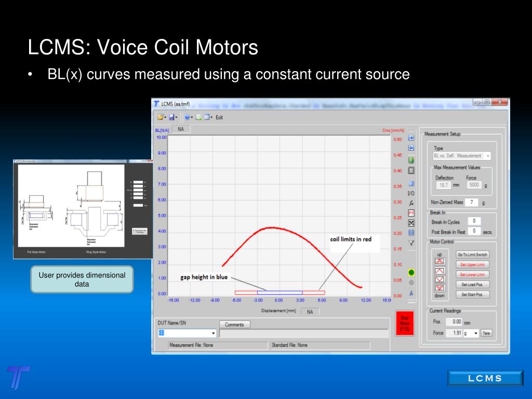Click the small blue icon below gray circle

click(x=411, y=293)
